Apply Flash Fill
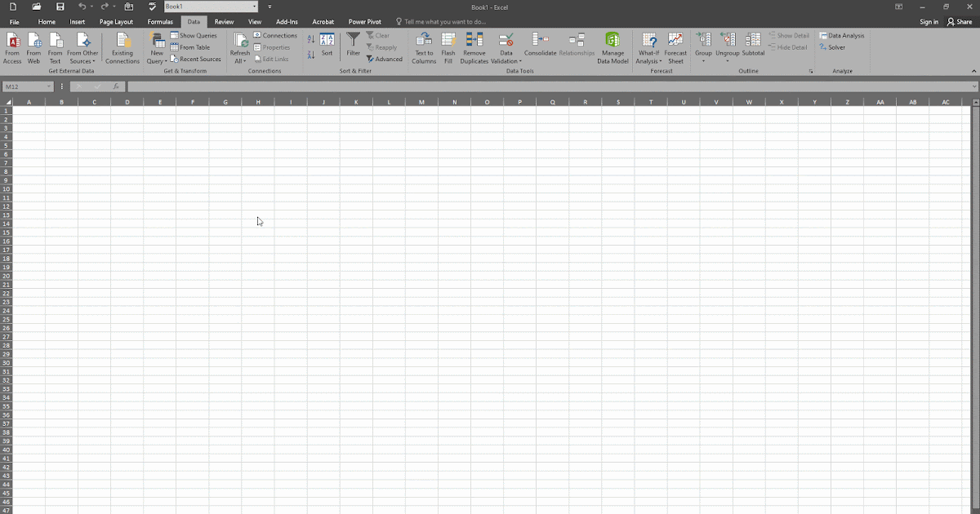 [448, 49]
